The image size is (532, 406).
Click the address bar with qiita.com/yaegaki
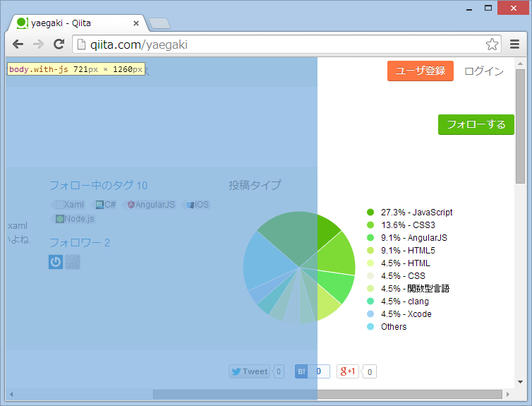[x=286, y=44]
